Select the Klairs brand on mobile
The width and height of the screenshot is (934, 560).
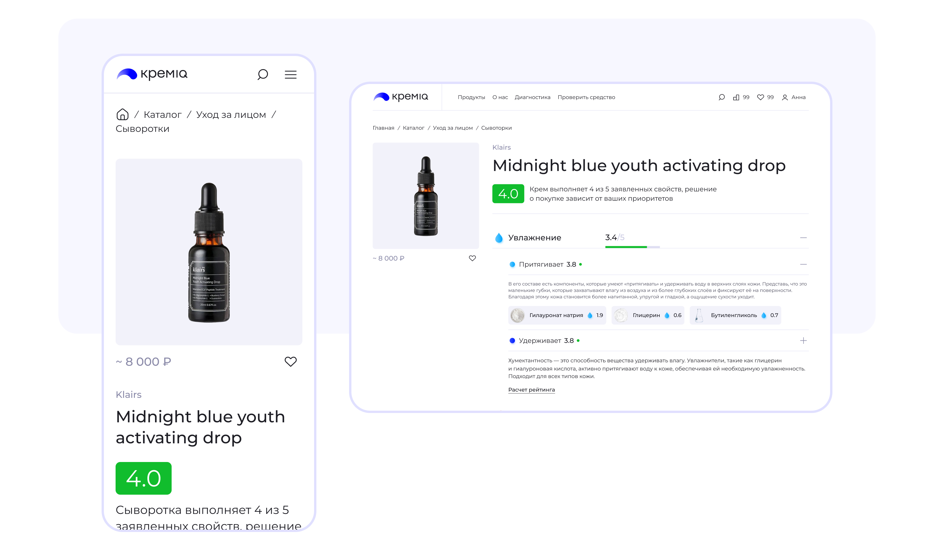(128, 394)
